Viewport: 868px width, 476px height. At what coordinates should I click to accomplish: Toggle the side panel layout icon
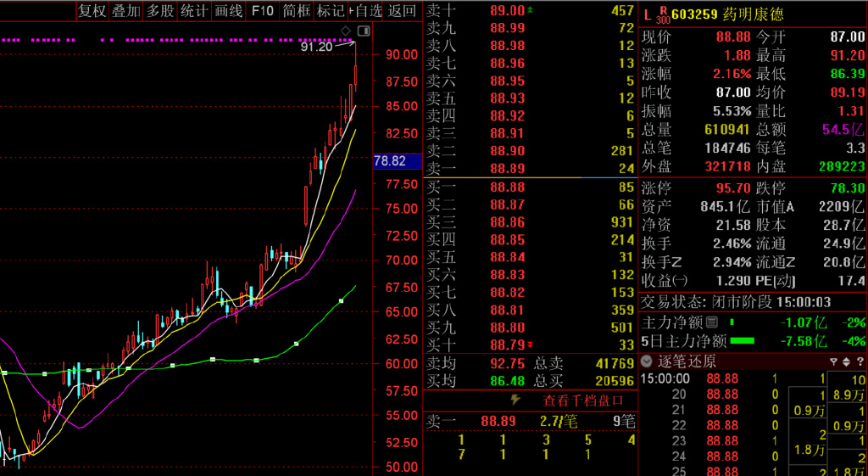point(364,31)
